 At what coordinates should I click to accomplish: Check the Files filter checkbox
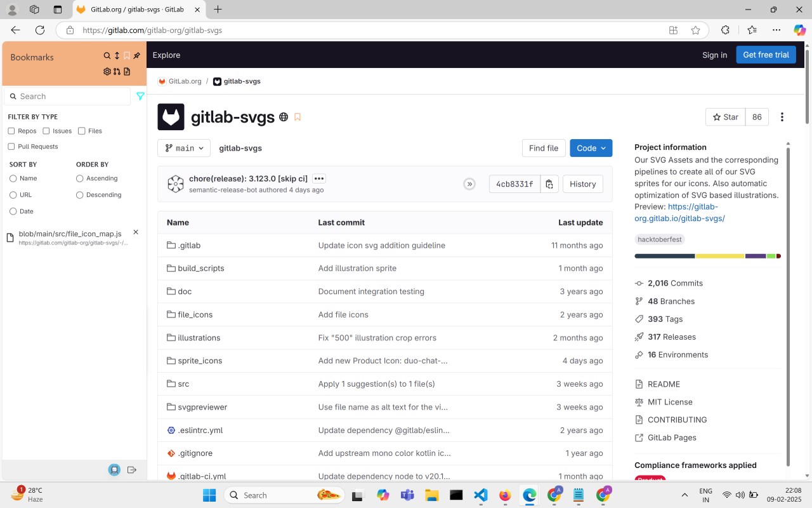(82, 131)
